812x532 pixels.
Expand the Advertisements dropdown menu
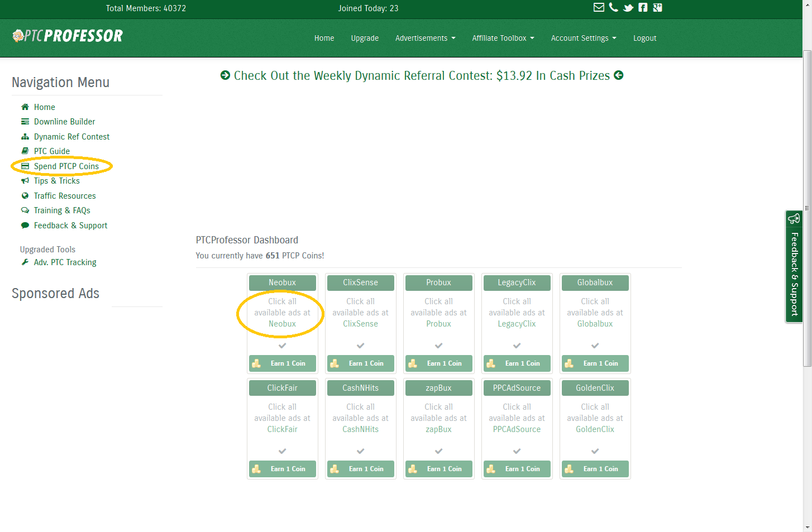coord(426,38)
